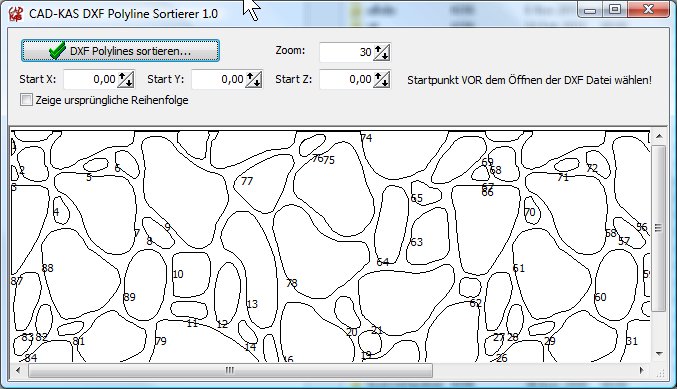
Task: Click DXF Polylines sortieren button
Action: click(120, 51)
